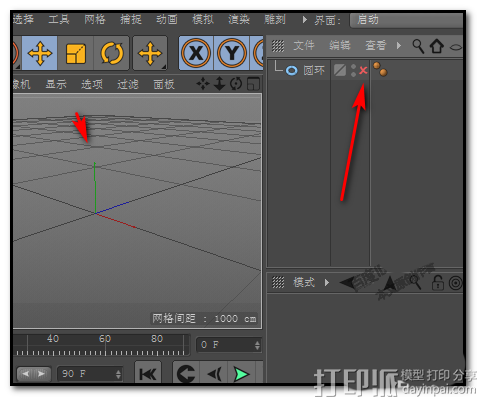Image resolution: width=477 pixels, height=397 pixels.
Task: Click the viewport maximize toggle icon
Action: click(253, 84)
